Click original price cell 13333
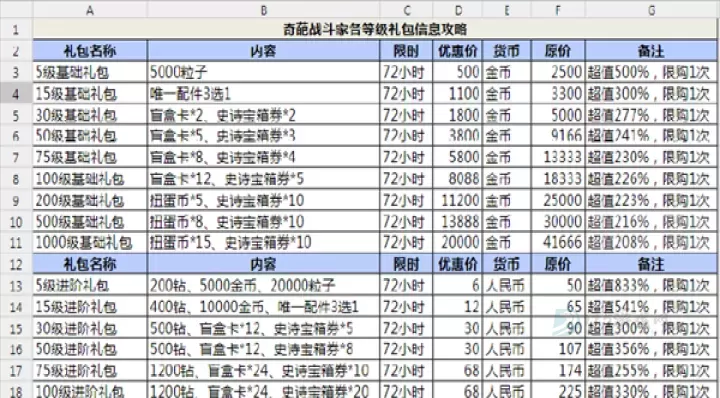This screenshot has height=398, width=720. click(558, 157)
